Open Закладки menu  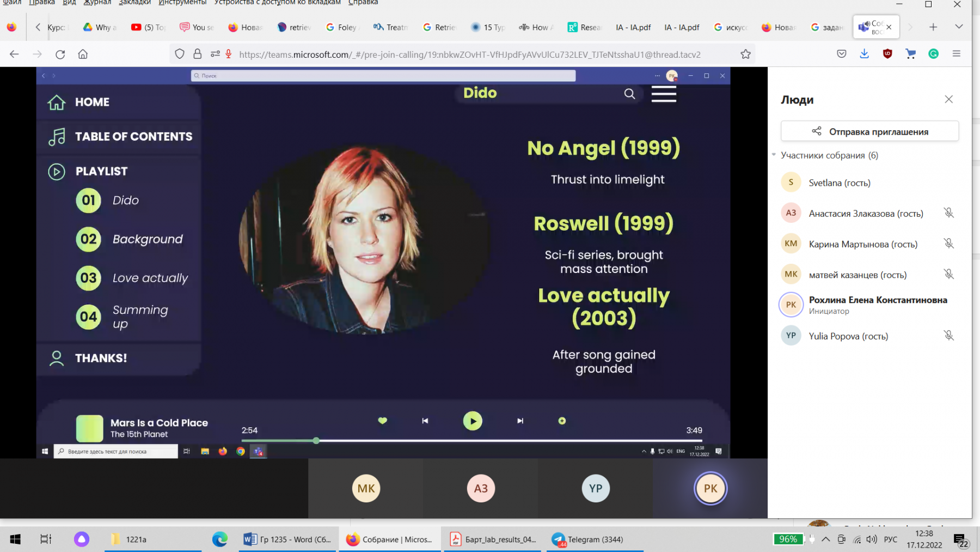(x=135, y=3)
